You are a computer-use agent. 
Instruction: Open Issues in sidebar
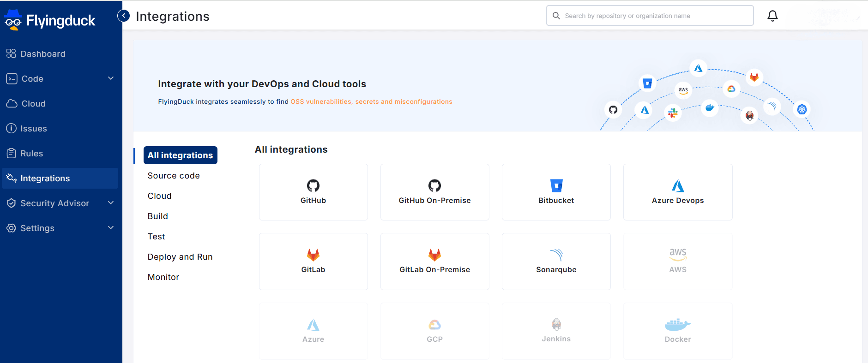pyautogui.click(x=60, y=128)
